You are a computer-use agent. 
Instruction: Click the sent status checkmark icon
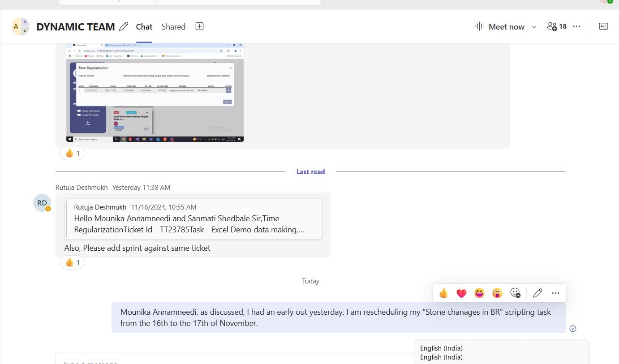[x=573, y=329]
